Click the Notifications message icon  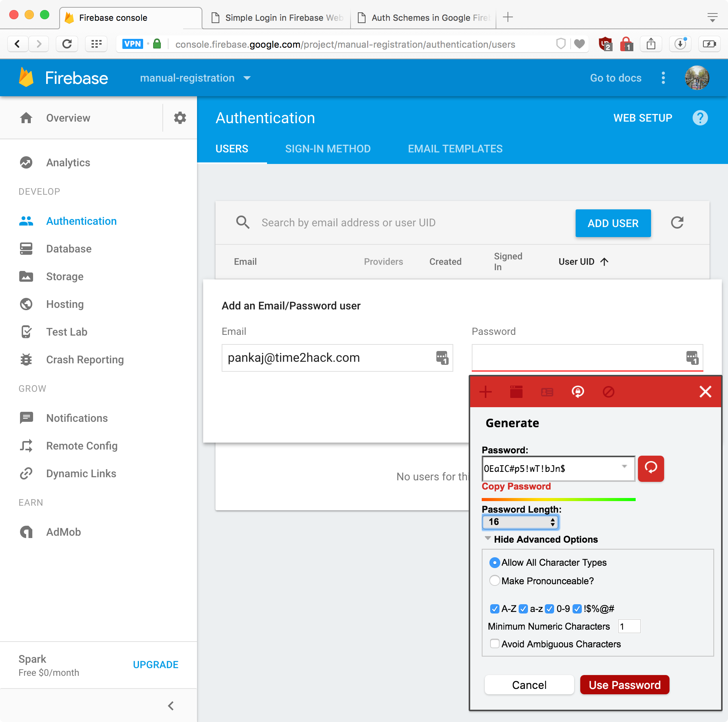point(26,418)
